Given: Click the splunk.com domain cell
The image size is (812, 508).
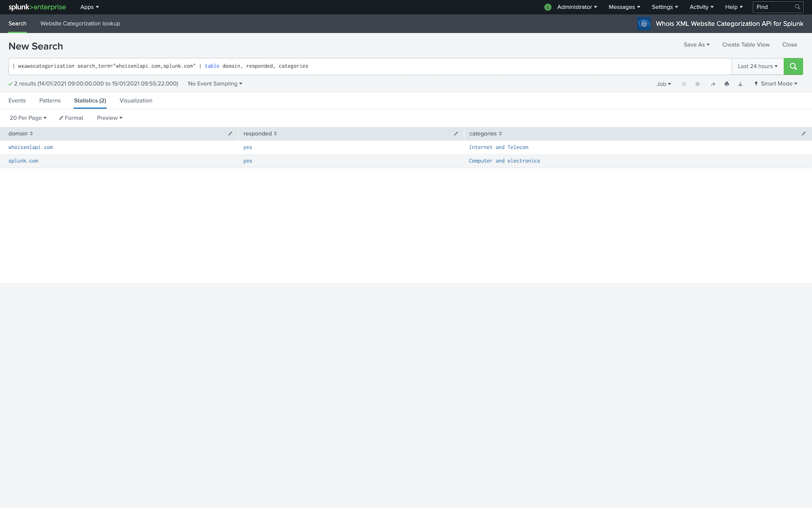Looking at the screenshot, I should [23, 161].
